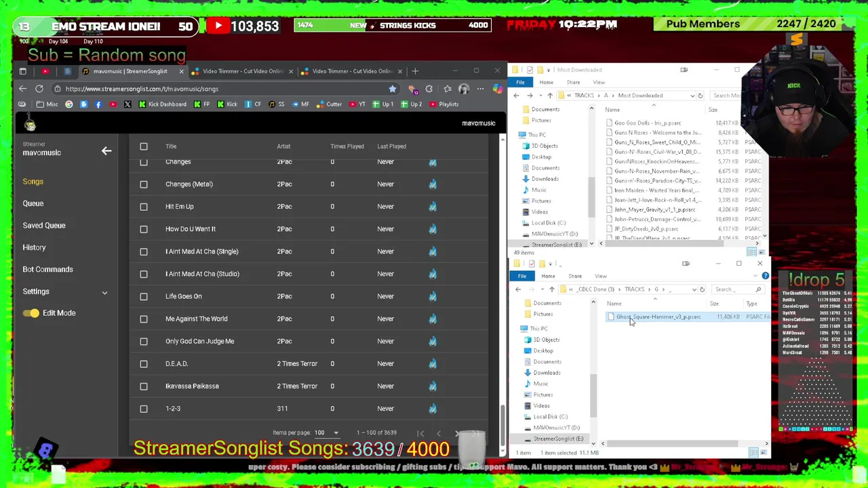
Task: Click the back arrow beside mavomusic streamer
Action: coord(106,150)
